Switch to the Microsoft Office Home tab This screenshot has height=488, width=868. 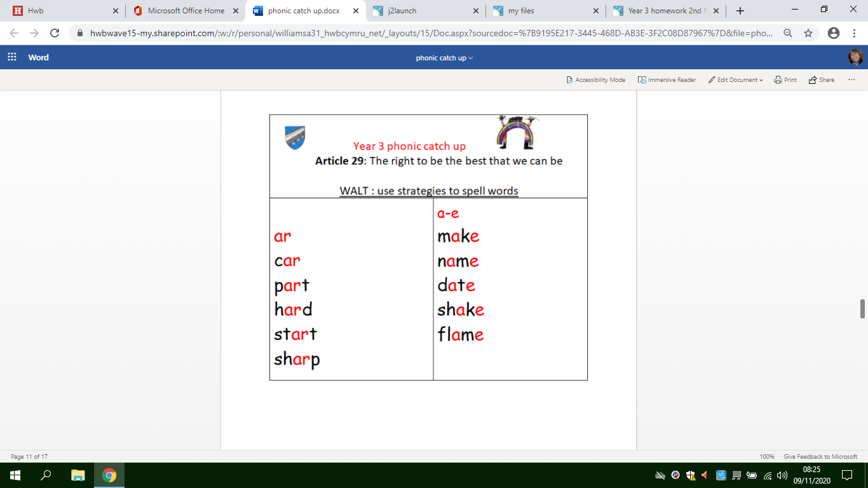186,11
